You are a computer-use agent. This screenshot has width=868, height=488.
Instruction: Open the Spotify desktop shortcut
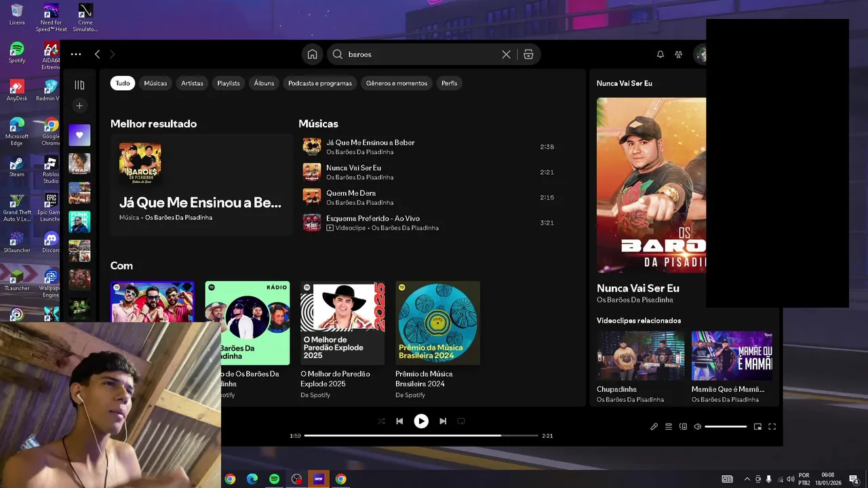point(17,53)
